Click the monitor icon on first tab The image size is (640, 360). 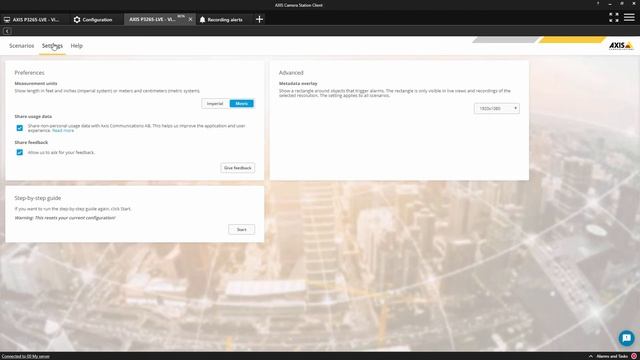(7, 20)
